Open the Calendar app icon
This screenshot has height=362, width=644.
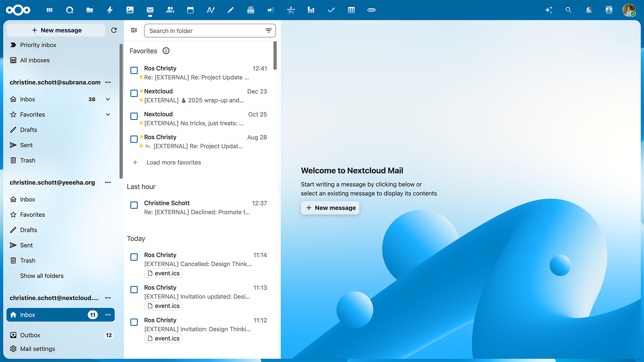click(x=190, y=10)
